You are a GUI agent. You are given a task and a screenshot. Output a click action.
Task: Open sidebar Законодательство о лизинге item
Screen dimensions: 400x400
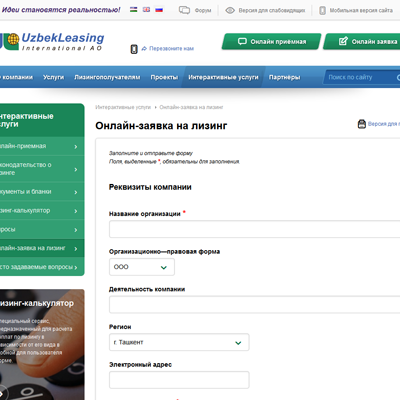tap(42, 169)
